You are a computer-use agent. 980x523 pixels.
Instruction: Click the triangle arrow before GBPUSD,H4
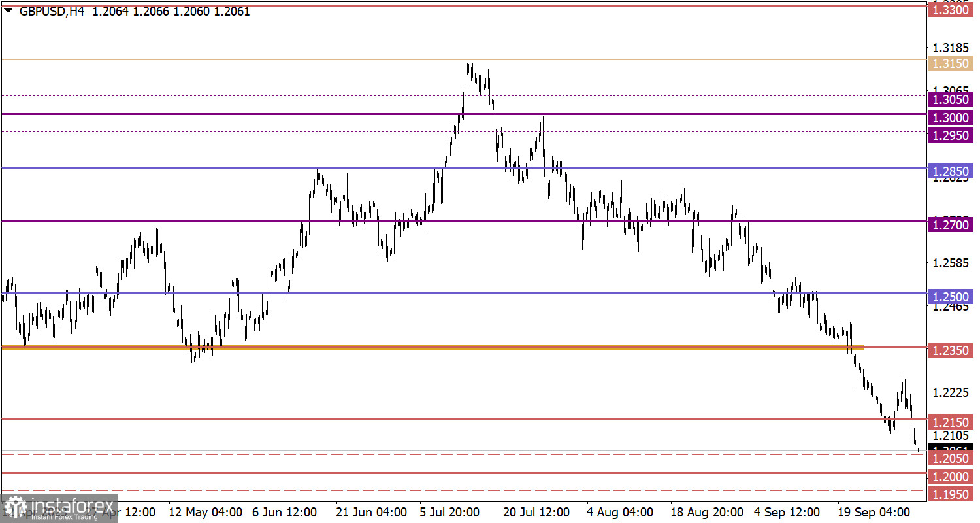pyautogui.click(x=8, y=12)
